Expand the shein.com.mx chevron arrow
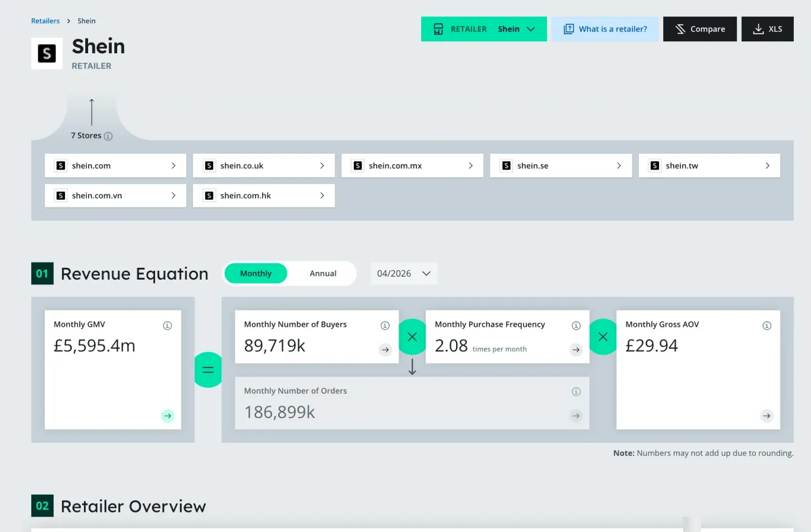811x532 pixels. 470,166
